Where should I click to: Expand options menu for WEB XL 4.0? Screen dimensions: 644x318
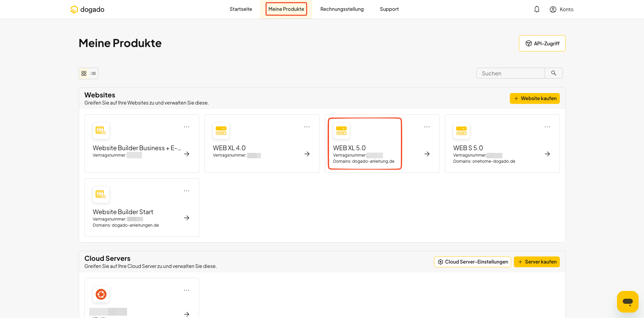(307, 127)
